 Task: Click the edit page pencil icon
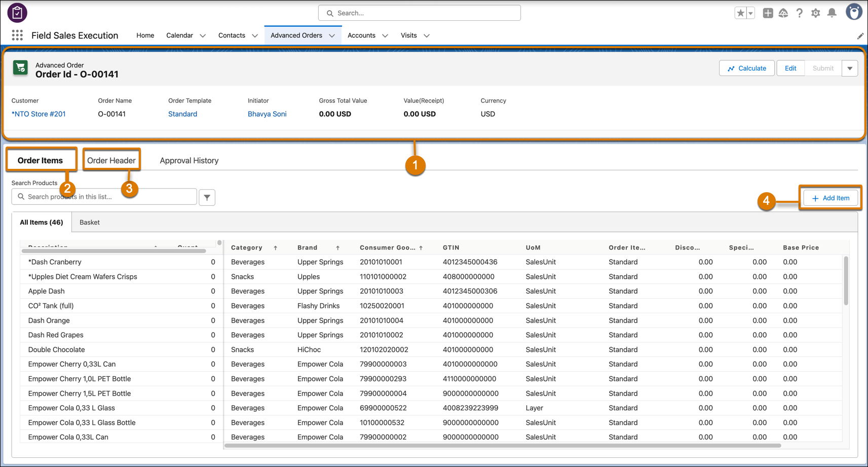click(x=860, y=36)
